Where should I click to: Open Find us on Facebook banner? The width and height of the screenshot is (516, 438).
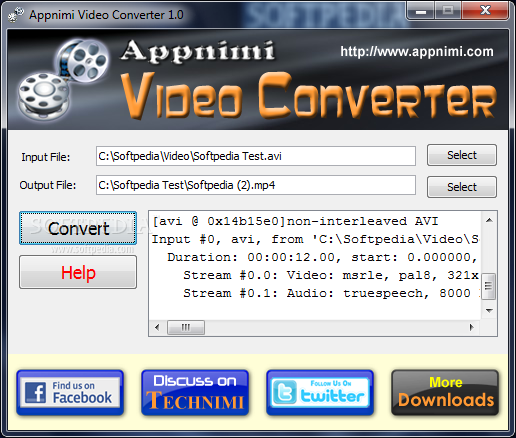(70, 393)
